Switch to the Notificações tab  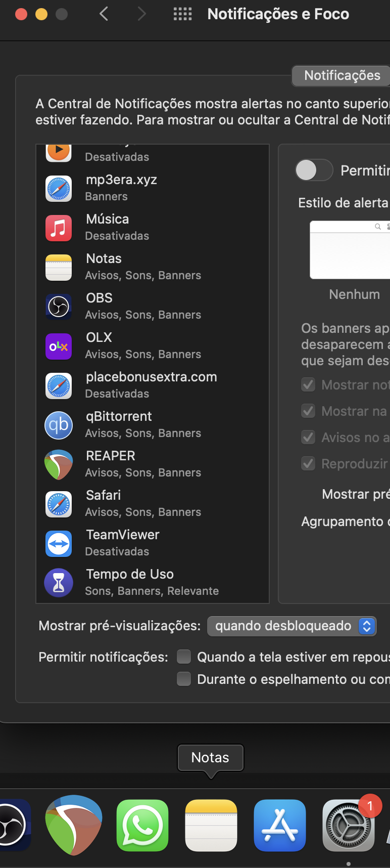[342, 75]
